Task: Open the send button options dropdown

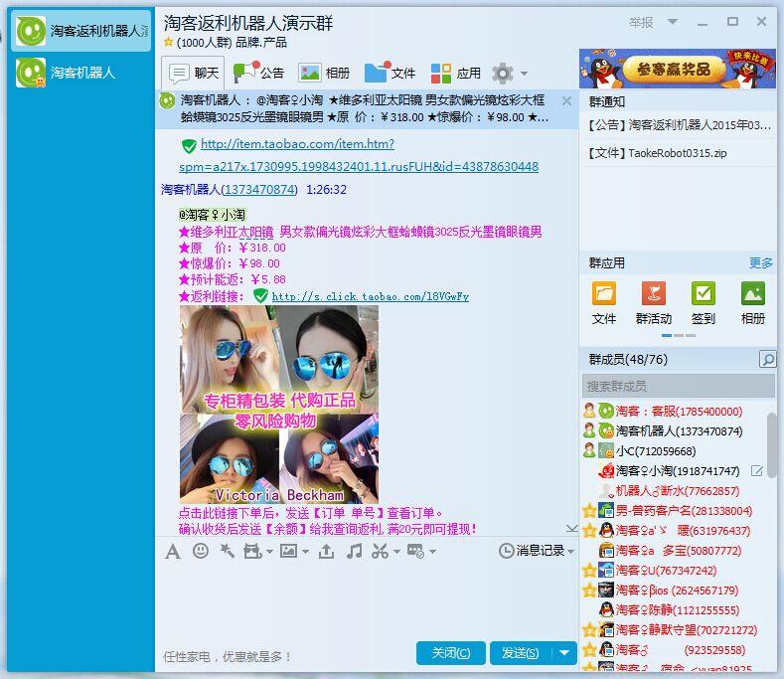Action: coord(564,653)
